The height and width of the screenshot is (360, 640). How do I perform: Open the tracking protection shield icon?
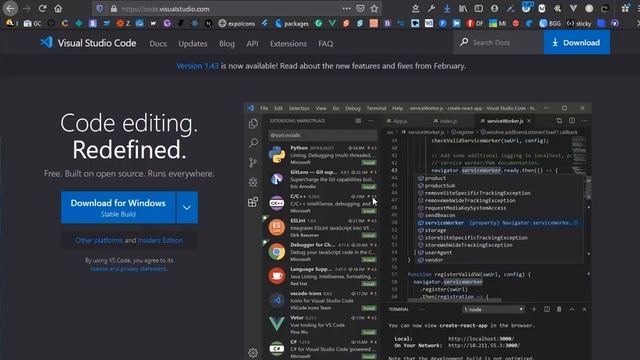(100, 9)
